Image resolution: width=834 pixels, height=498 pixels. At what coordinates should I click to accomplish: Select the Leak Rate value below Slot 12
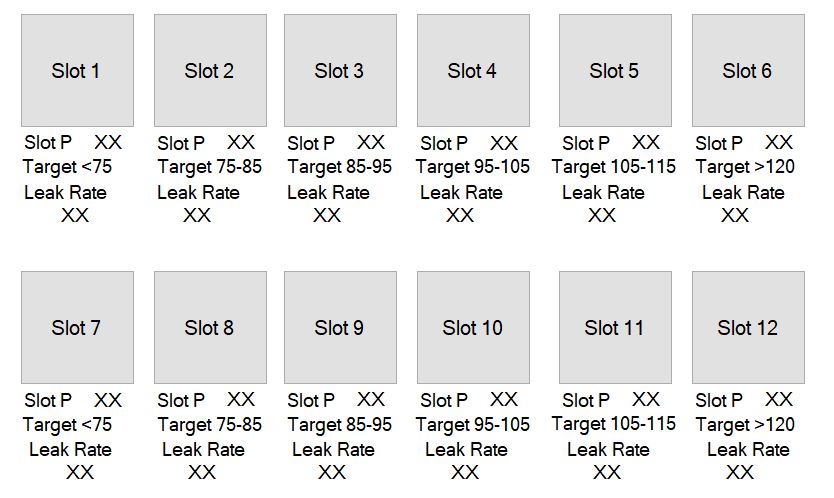coord(740,472)
